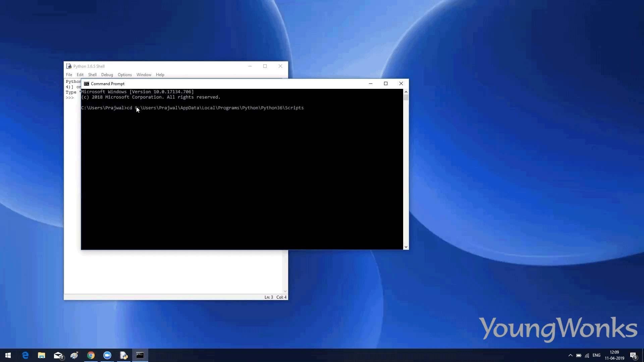Image resolution: width=644 pixels, height=362 pixels.
Task: Switch to Zoom in taskbar
Action: coord(107,355)
